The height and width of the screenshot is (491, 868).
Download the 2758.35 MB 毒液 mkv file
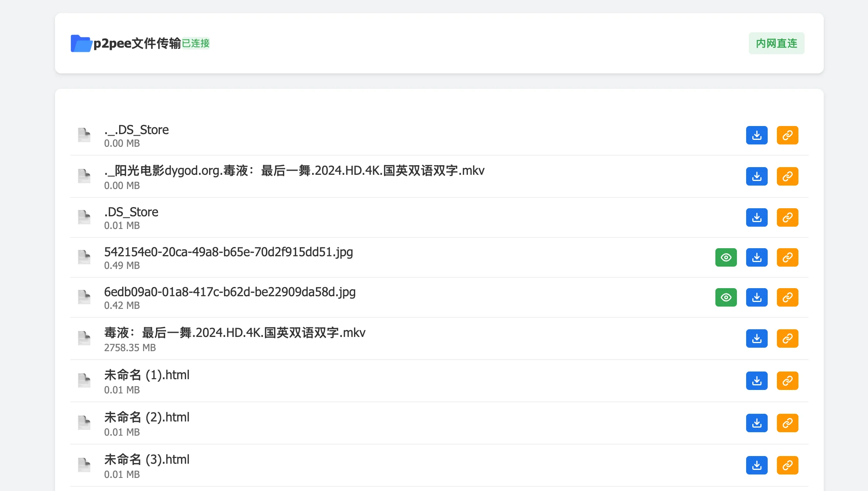pyautogui.click(x=757, y=338)
